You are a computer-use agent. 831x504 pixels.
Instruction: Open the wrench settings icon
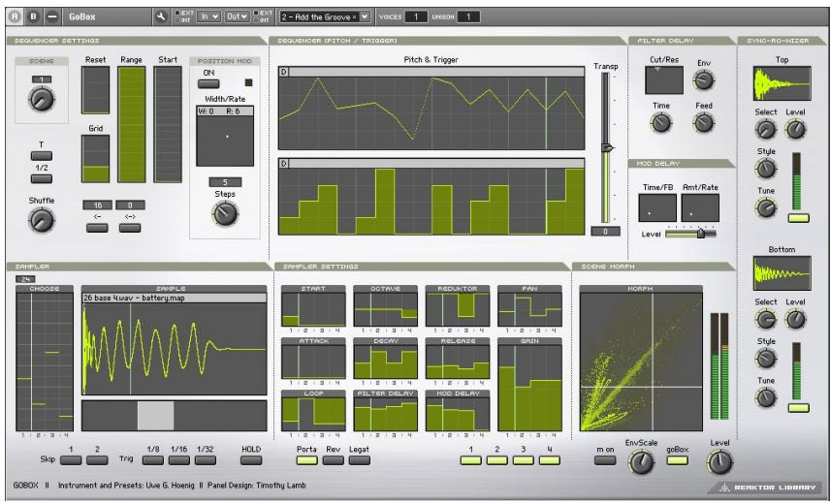(161, 16)
